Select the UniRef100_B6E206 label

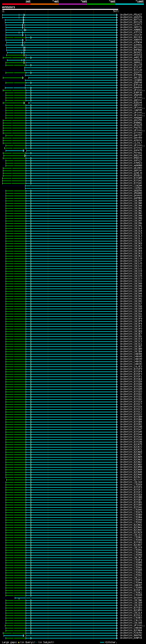tap(131, 155)
